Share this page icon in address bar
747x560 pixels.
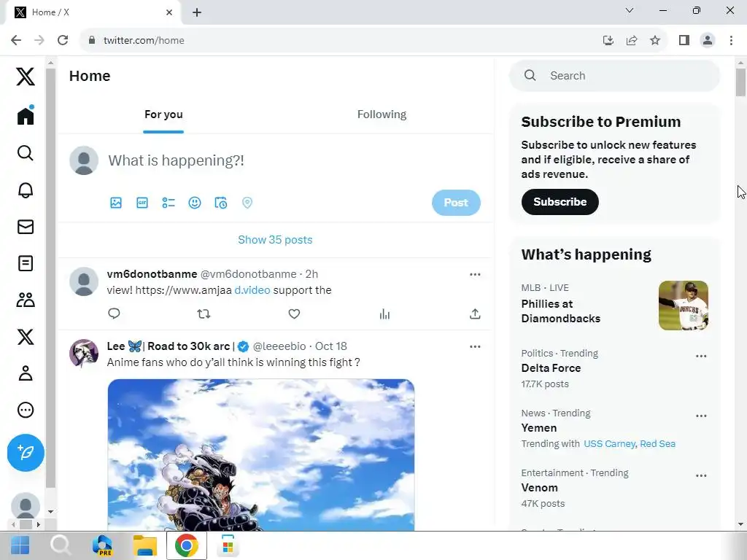[632, 41]
